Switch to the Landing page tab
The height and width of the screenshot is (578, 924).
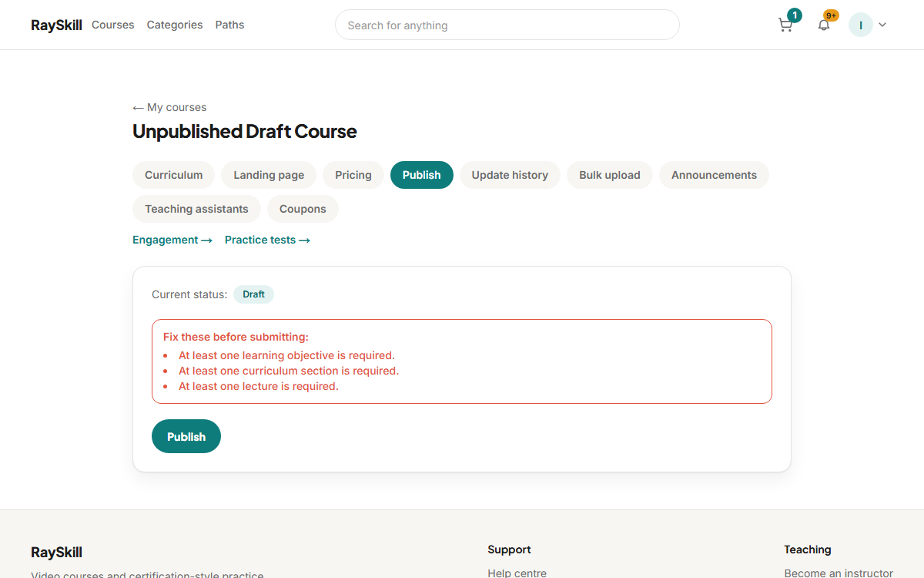[269, 175]
